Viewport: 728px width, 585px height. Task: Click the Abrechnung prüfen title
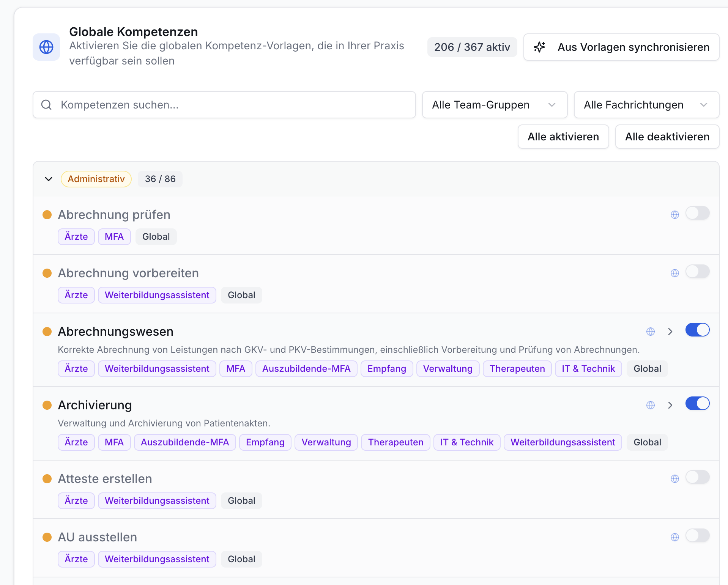114,215
